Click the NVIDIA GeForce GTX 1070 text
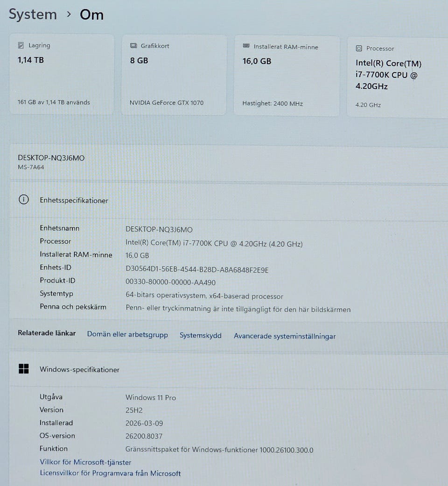This screenshot has width=448, height=486. pyautogui.click(x=167, y=103)
